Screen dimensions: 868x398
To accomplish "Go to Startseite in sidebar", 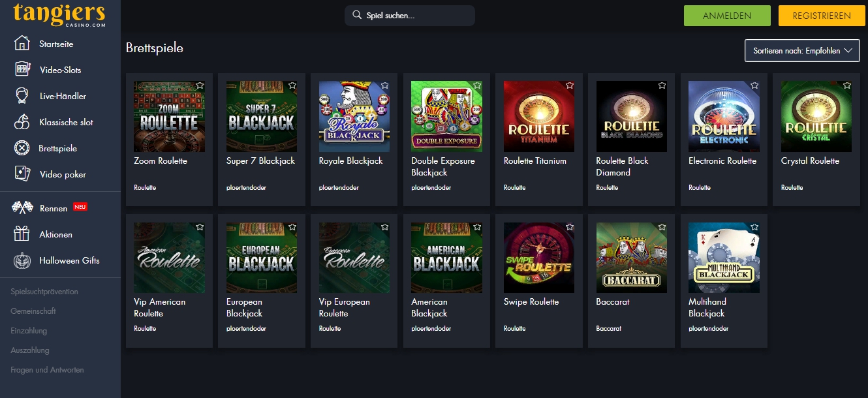I will [x=56, y=44].
